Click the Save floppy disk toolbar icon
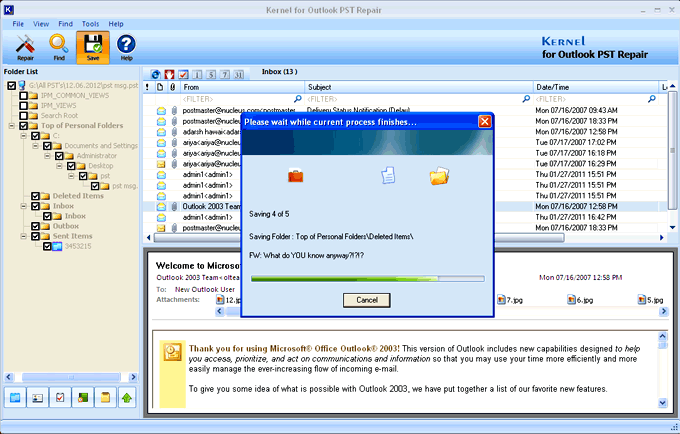The width and height of the screenshot is (680, 434). tap(93, 47)
